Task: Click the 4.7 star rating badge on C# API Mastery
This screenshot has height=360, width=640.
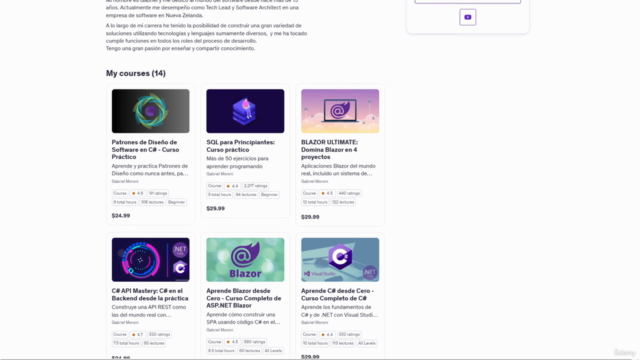Action: click(138, 334)
